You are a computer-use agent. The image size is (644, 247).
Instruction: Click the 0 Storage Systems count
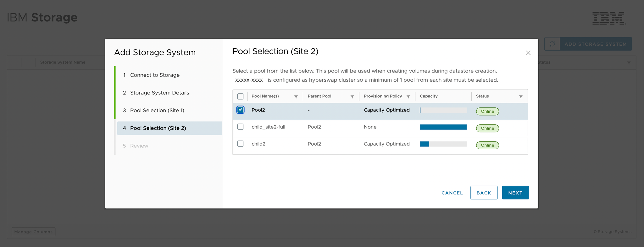(613, 232)
